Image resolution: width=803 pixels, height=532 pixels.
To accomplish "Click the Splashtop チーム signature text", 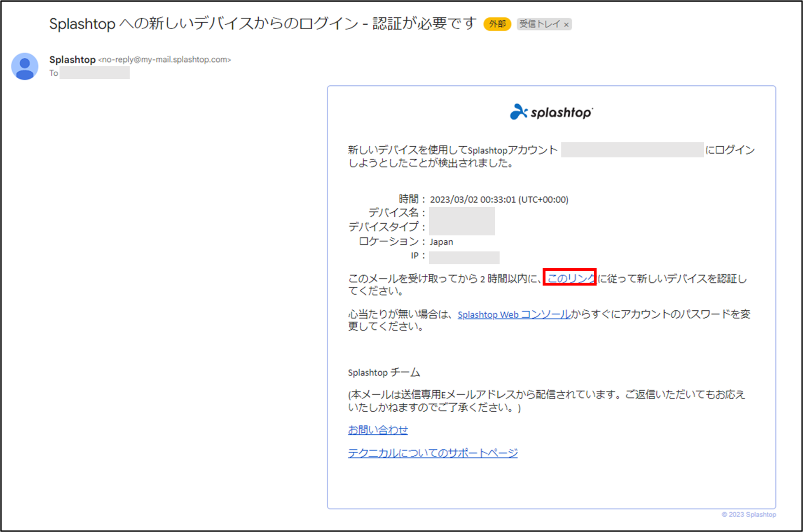I will pyautogui.click(x=384, y=372).
